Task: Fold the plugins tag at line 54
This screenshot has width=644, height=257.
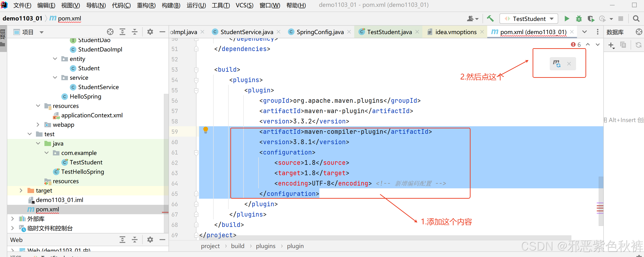Action: (x=196, y=80)
